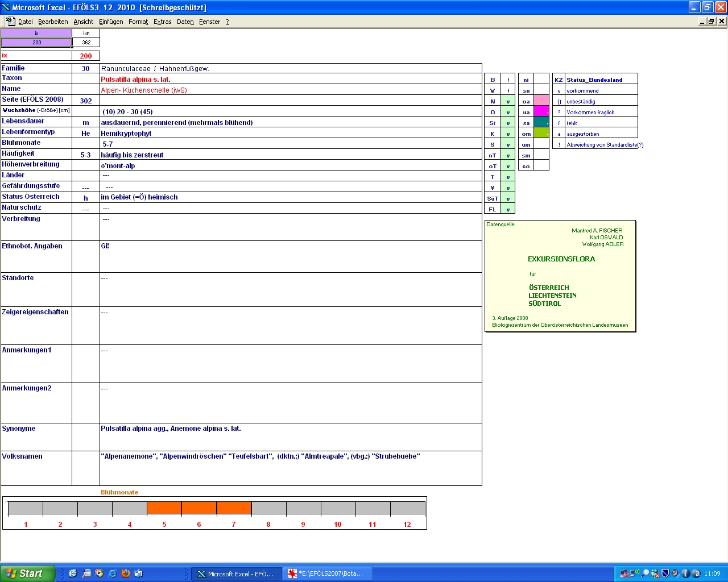Screen dimensions: 728x582
Task: Click 'o'mont-alp' cell
Action: click(x=291, y=165)
